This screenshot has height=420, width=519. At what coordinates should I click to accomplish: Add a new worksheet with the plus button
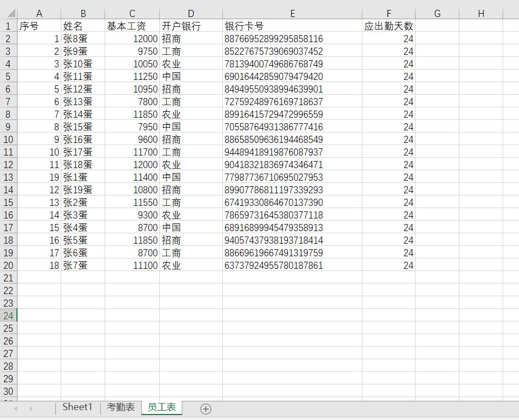[205, 408]
